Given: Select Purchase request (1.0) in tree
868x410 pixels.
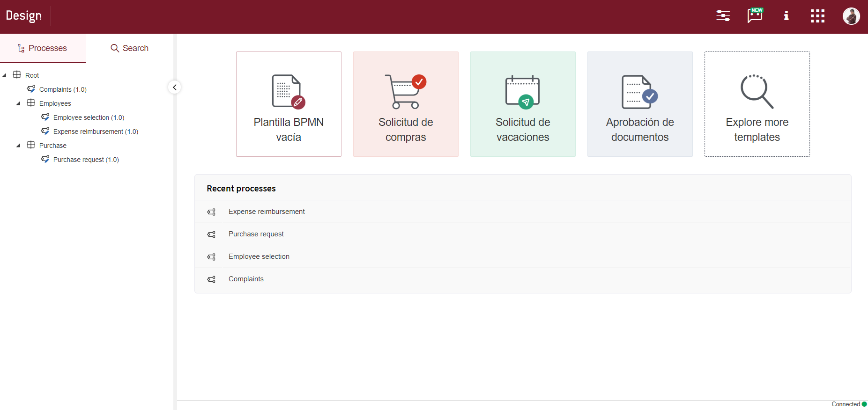Looking at the screenshot, I should 86,160.
